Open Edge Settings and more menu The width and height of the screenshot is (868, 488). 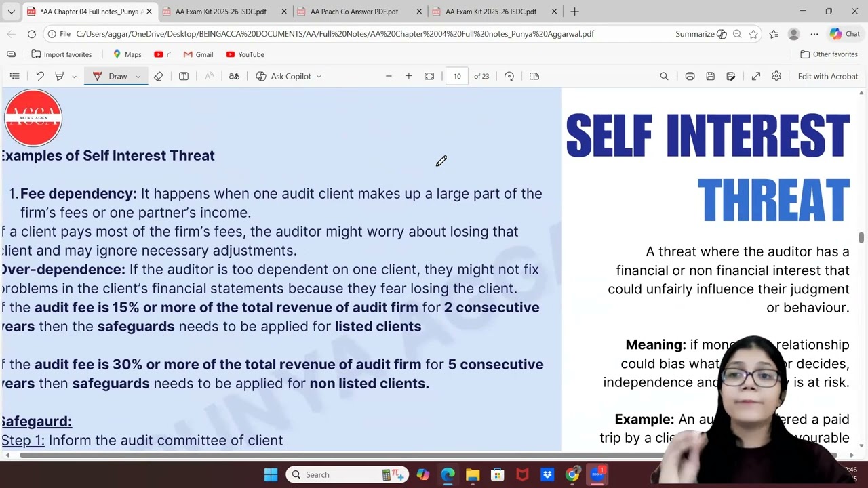click(814, 34)
